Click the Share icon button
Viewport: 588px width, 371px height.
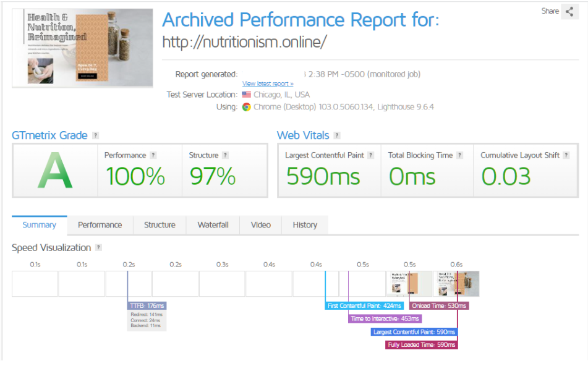click(569, 11)
